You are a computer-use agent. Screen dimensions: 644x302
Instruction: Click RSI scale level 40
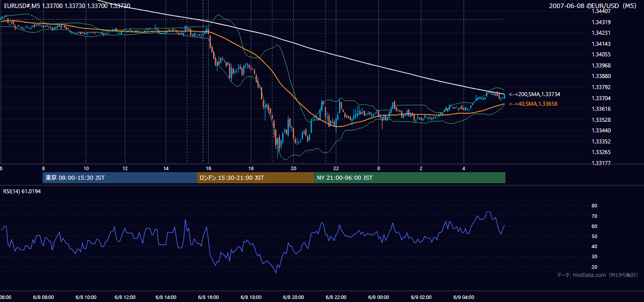click(594, 246)
